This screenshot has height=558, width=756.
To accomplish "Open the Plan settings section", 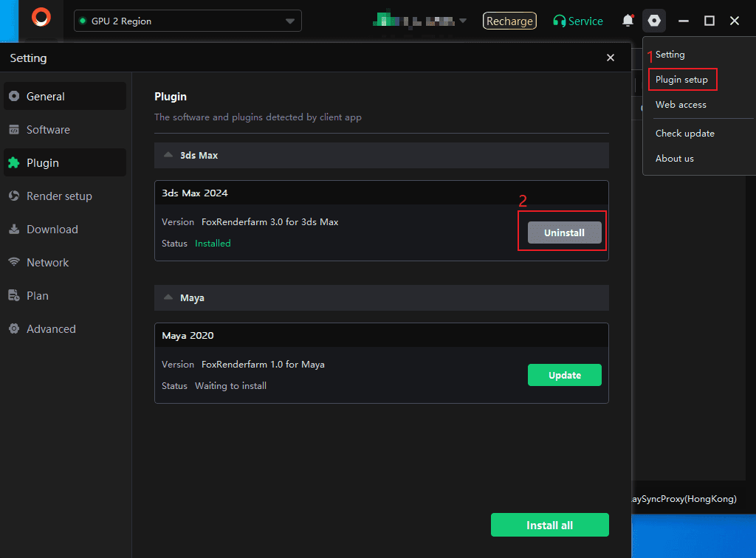I will click(x=37, y=296).
